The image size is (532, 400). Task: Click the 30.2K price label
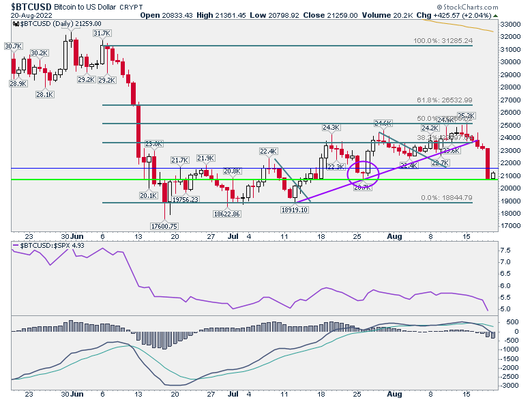[40, 53]
